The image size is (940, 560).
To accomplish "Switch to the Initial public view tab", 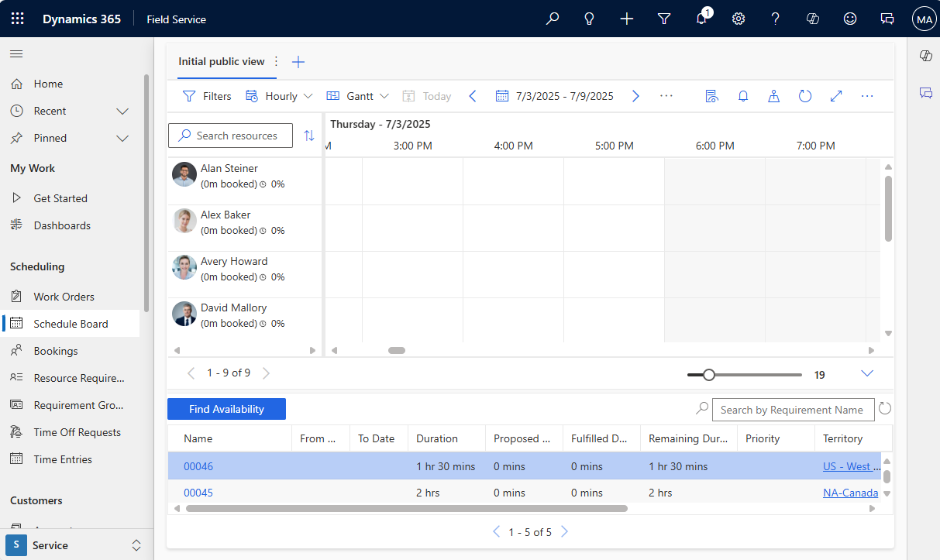I will (x=222, y=61).
